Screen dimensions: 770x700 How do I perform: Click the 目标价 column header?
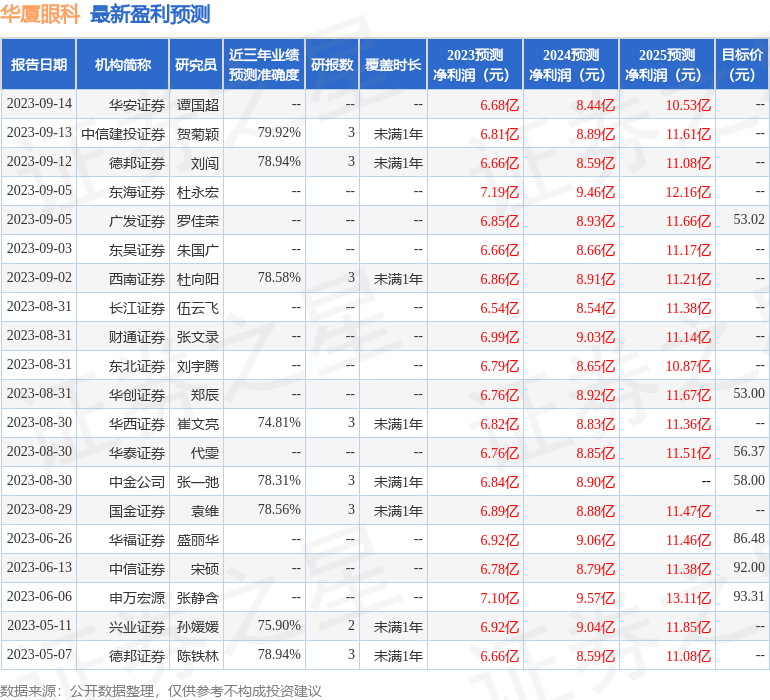coord(742,64)
